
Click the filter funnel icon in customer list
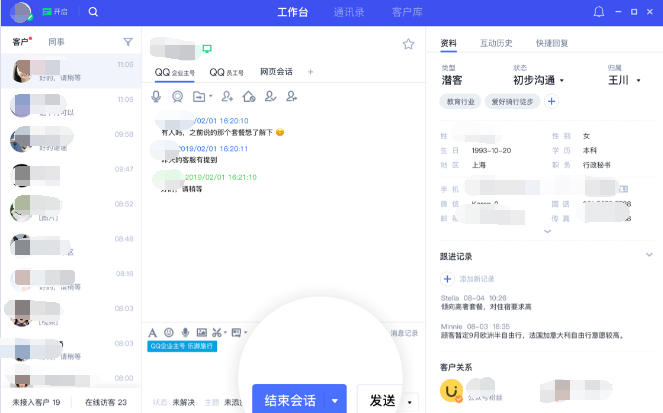click(x=127, y=42)
